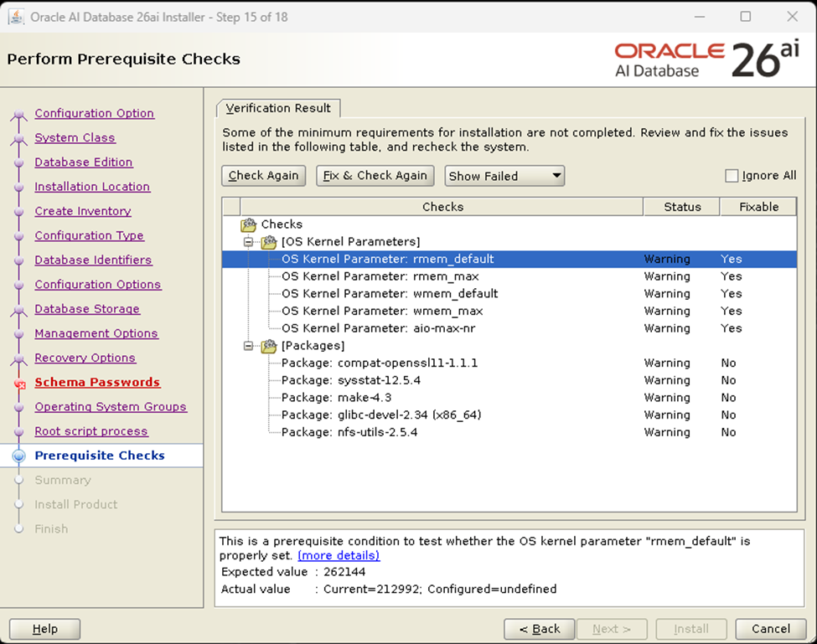
Task: Click the OS Kernel Parameters folder icon
Action: coord(269,241)
